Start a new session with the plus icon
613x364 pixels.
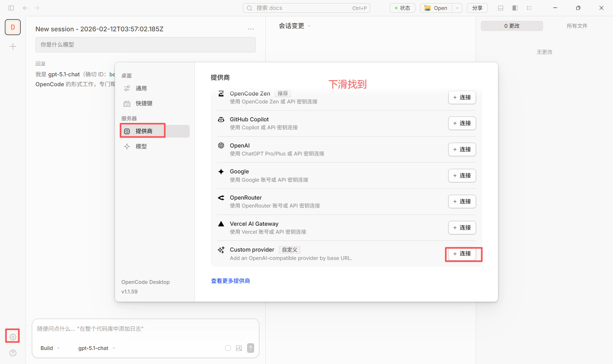[x=13, y=46]
